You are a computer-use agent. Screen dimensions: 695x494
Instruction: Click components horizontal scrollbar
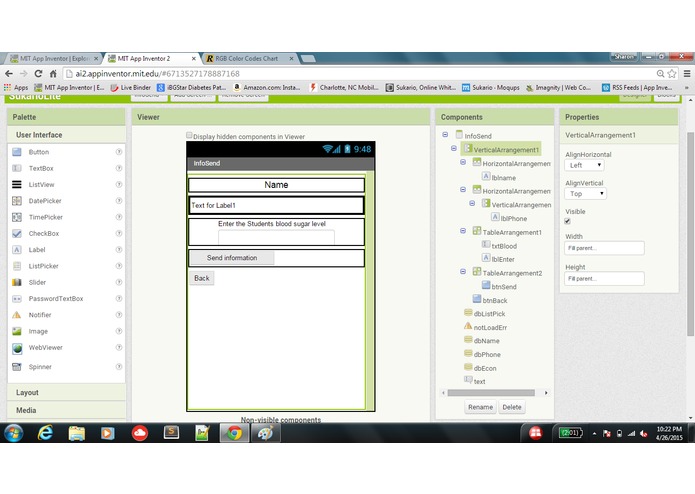pyautogui.click(x=491, y=393)
